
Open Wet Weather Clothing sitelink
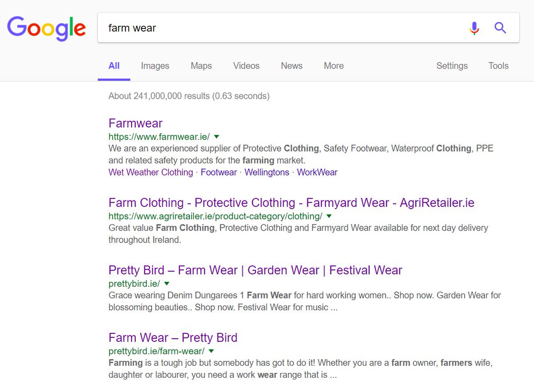click(x=151, y=172)
